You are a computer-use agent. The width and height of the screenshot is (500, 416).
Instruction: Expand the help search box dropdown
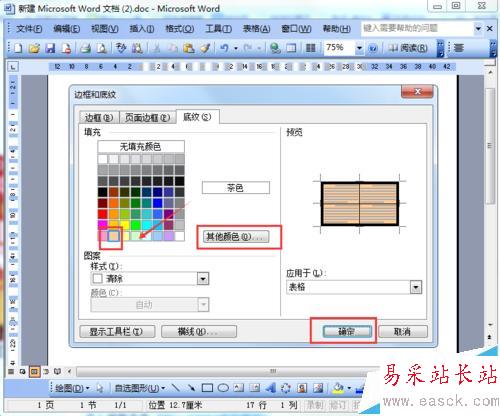(478, 29)
